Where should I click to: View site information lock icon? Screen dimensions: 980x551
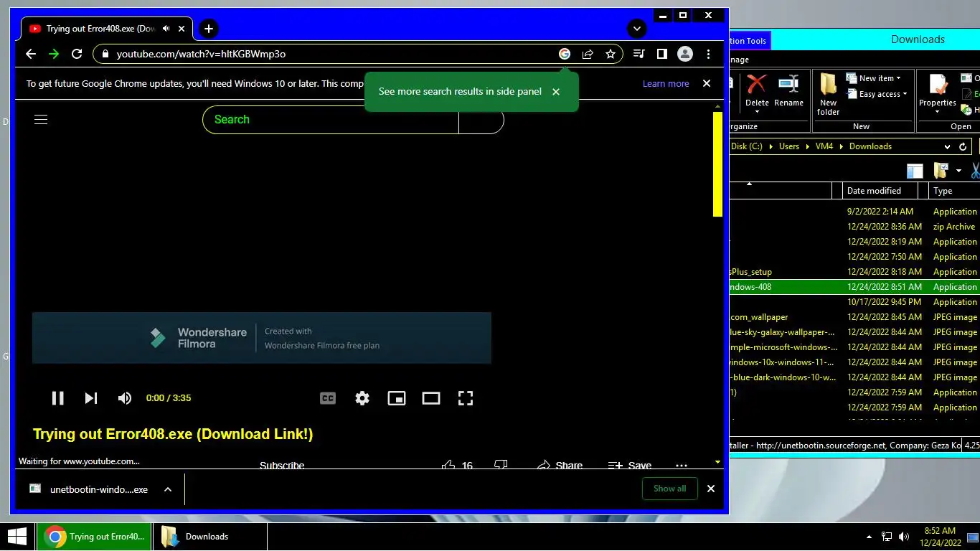pyautogui.click(x=105, y=54)
